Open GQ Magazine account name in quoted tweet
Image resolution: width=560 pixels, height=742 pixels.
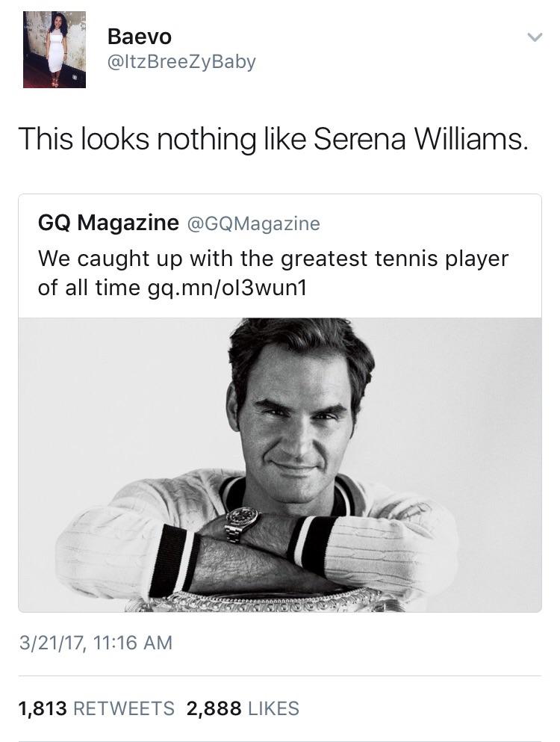click(108, 223)
